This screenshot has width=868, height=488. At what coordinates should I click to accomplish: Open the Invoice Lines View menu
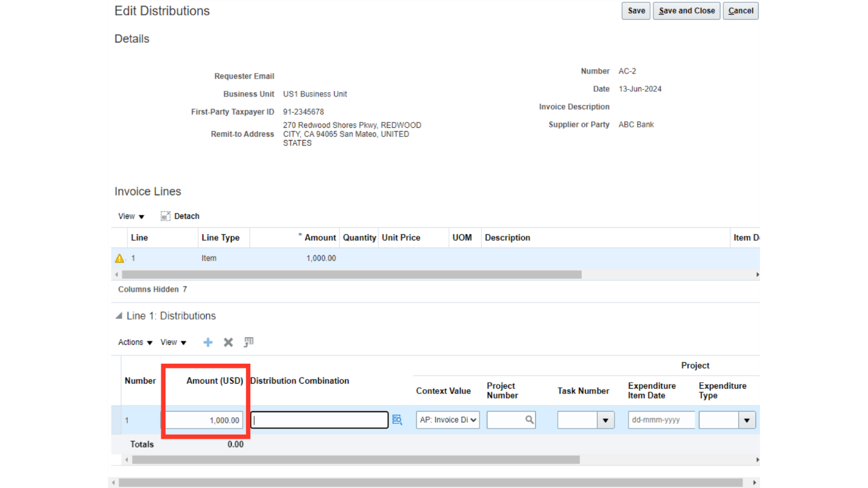132,216
